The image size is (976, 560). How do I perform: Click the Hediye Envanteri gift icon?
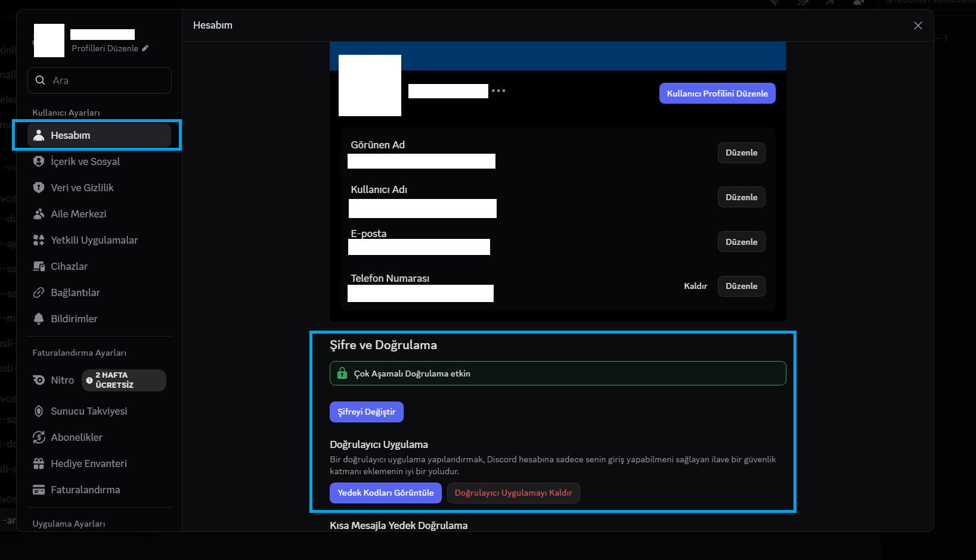click(39, 463)
